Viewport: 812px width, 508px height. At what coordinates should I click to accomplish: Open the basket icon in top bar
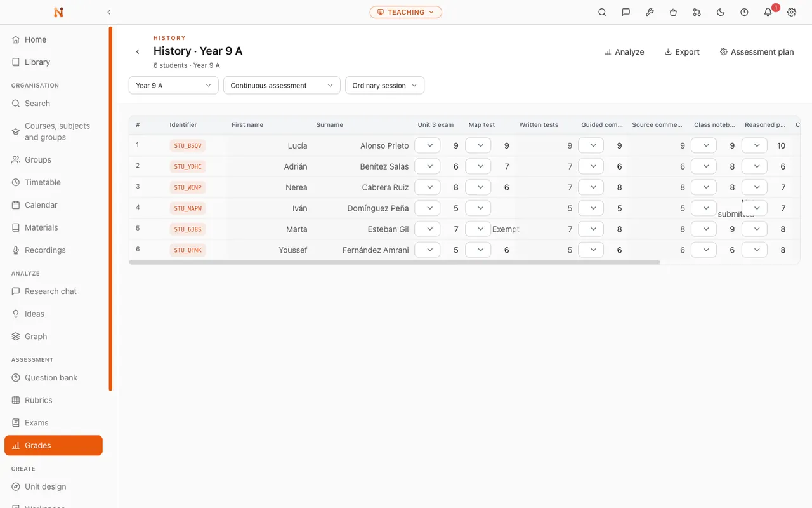click(x=673, y=12)
